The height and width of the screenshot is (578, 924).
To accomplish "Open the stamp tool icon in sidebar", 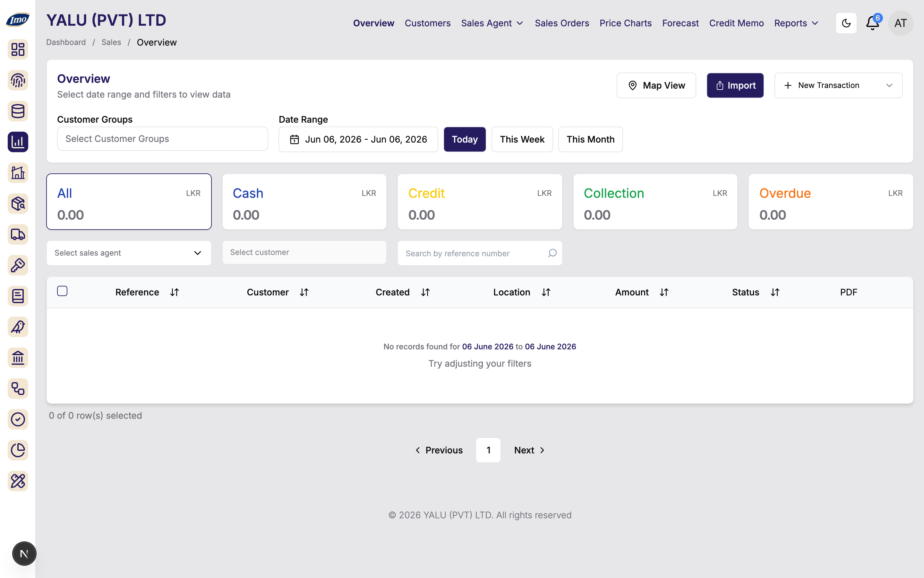I will pyautogui.click(x=18, y=265).
